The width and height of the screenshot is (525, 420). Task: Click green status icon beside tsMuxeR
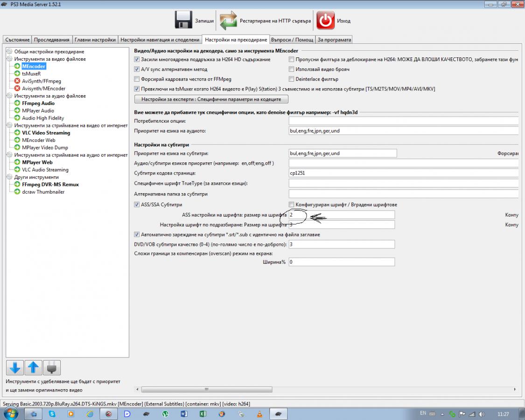(x=17, y=74)
